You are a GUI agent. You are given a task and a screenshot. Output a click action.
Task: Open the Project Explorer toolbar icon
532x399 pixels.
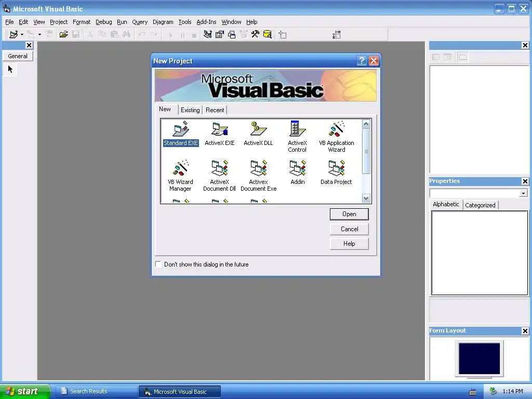pos(208,34)
